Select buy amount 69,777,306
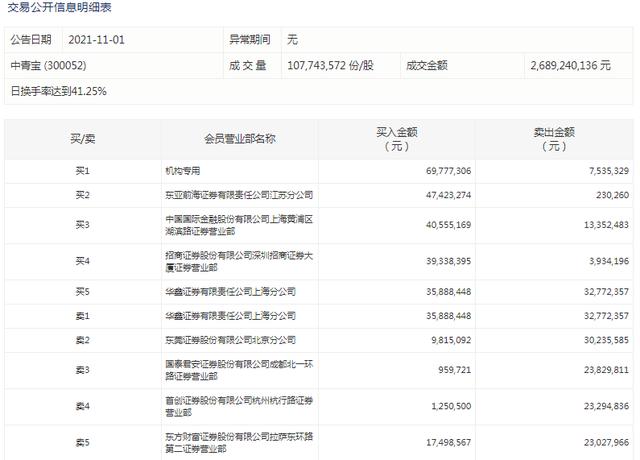Screen dimensions: 640x460 [448, 171]
